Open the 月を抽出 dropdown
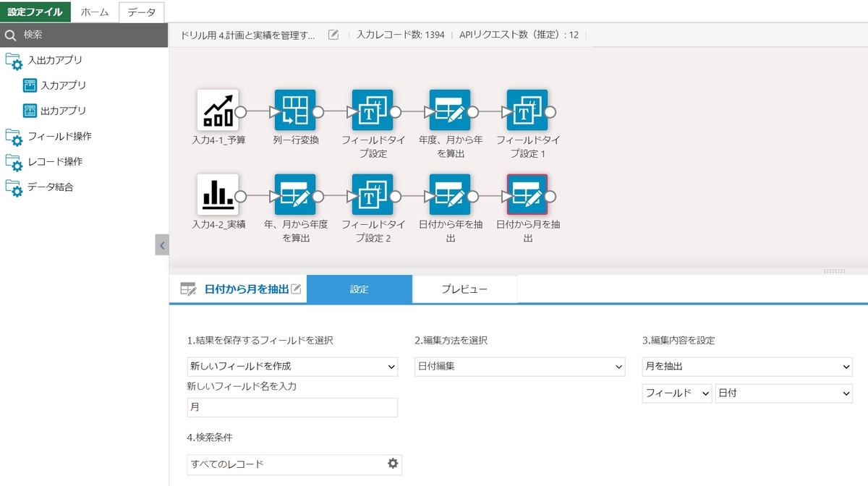The width and height of the screenshot is (868, 486). coord(747,367)
